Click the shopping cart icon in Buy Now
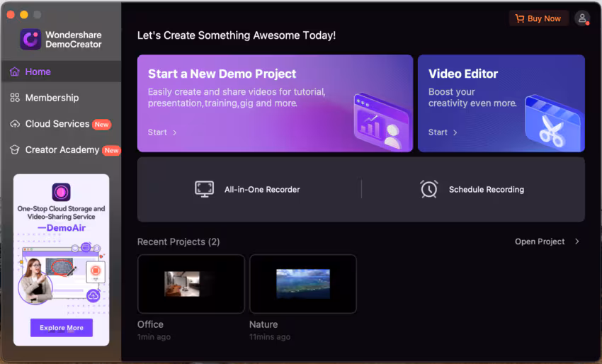Image resolution: width=602 pixels, height=364 pixels. tap(519, 18)
